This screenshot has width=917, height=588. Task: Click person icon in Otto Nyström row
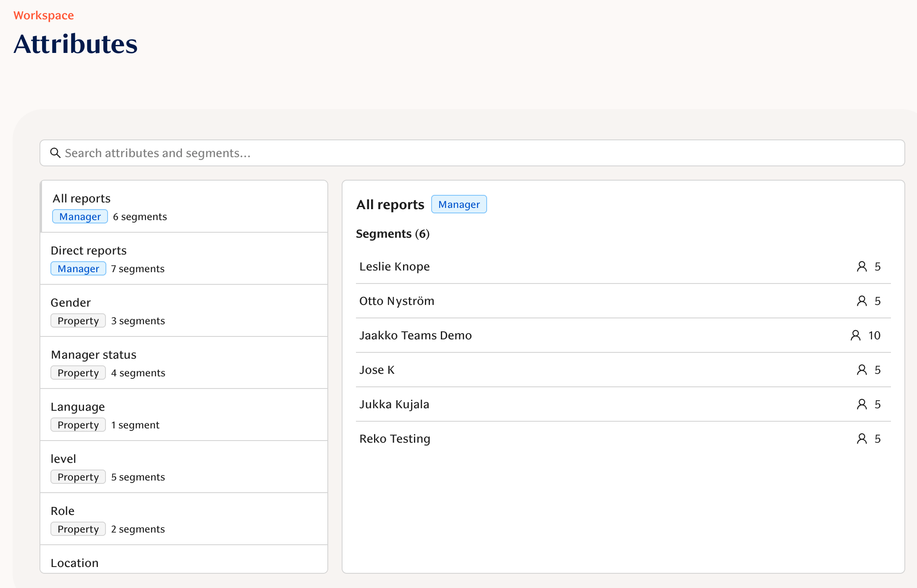862,301
